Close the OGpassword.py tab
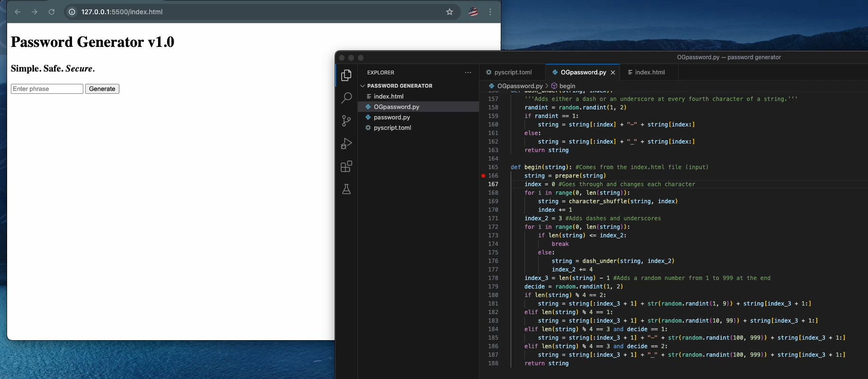Screen dimensions: 868x379 (613, 72)
